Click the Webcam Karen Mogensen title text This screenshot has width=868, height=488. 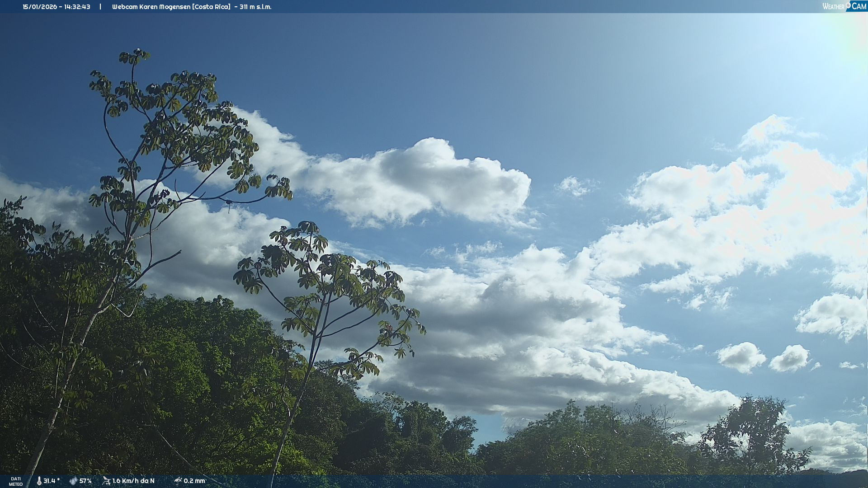coord(152,7)
